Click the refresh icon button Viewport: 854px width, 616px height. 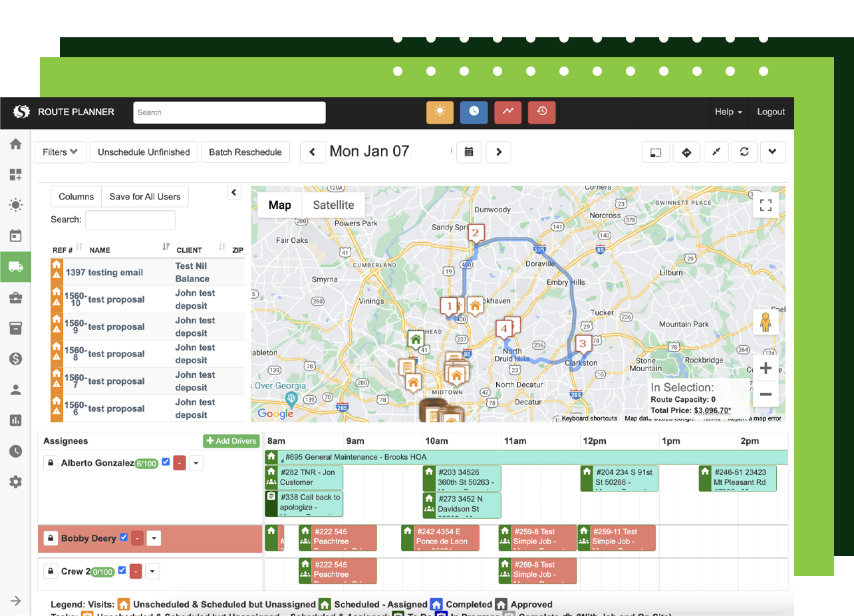(x=744, y=152)
